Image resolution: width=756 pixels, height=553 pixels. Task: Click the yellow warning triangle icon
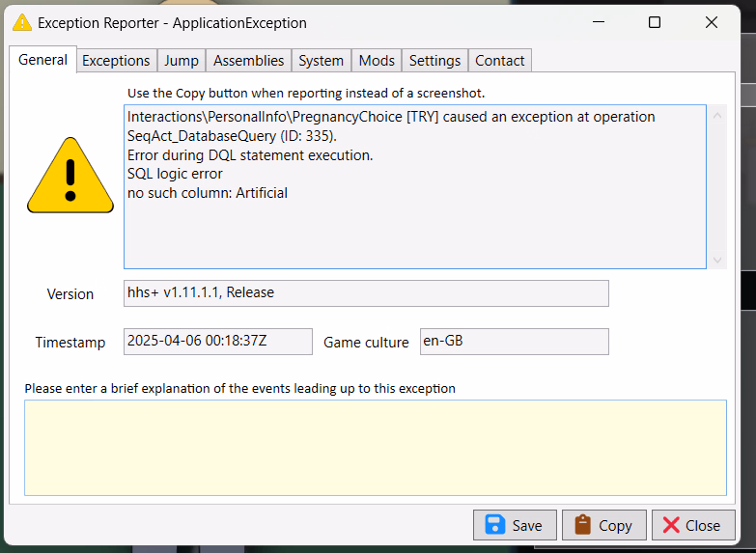[x=70, y=176]
